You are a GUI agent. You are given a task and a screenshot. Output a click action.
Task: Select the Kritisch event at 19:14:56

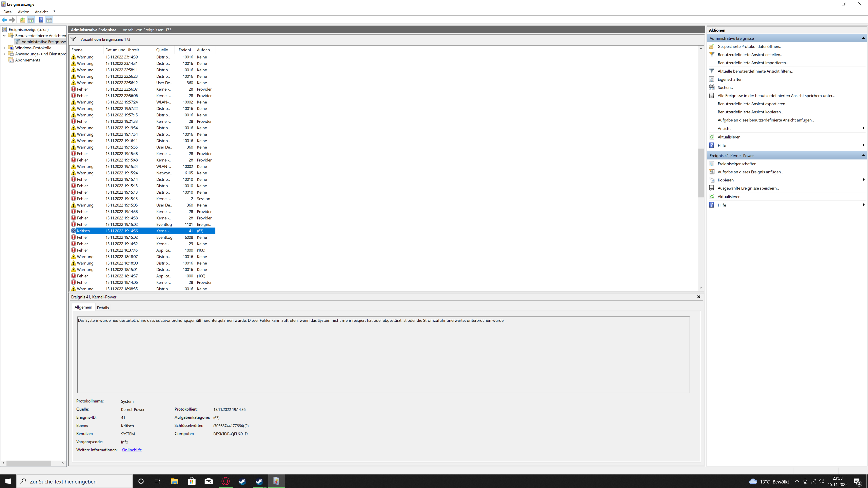(x=143, y=231)
